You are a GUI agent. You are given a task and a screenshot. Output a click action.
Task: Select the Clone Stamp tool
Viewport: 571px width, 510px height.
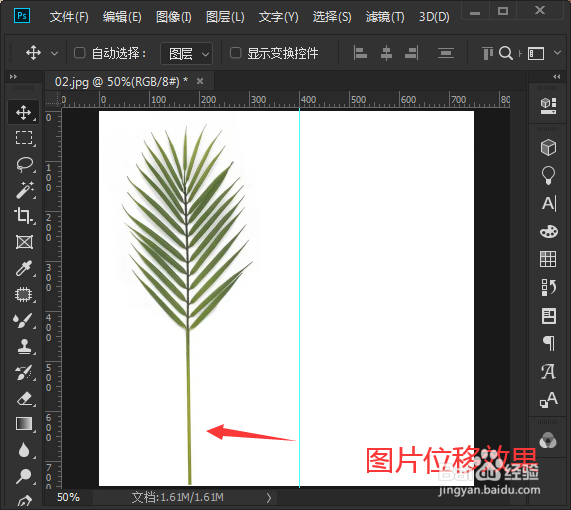click(24, 346)
